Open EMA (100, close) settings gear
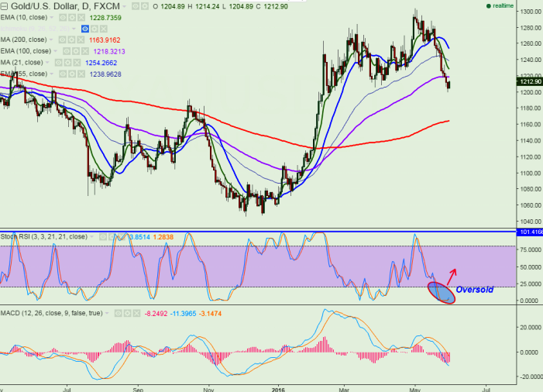This screenshot has height=392, width=543. (x=75, y=51)
